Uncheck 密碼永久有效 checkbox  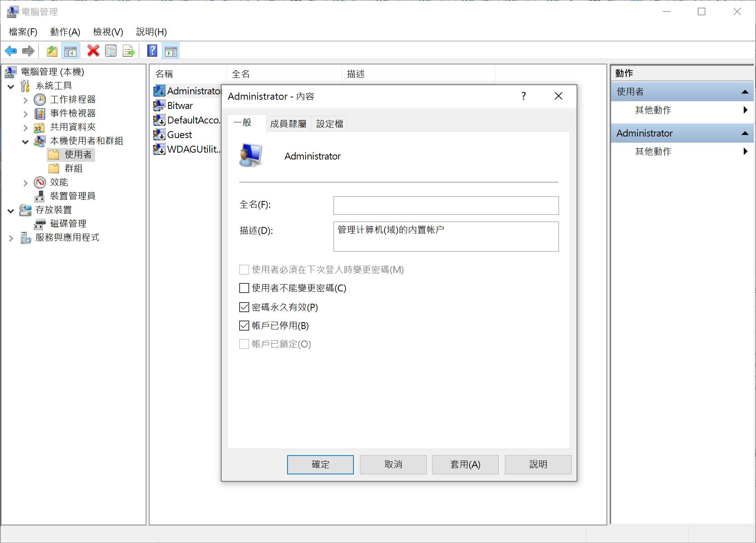244,307
